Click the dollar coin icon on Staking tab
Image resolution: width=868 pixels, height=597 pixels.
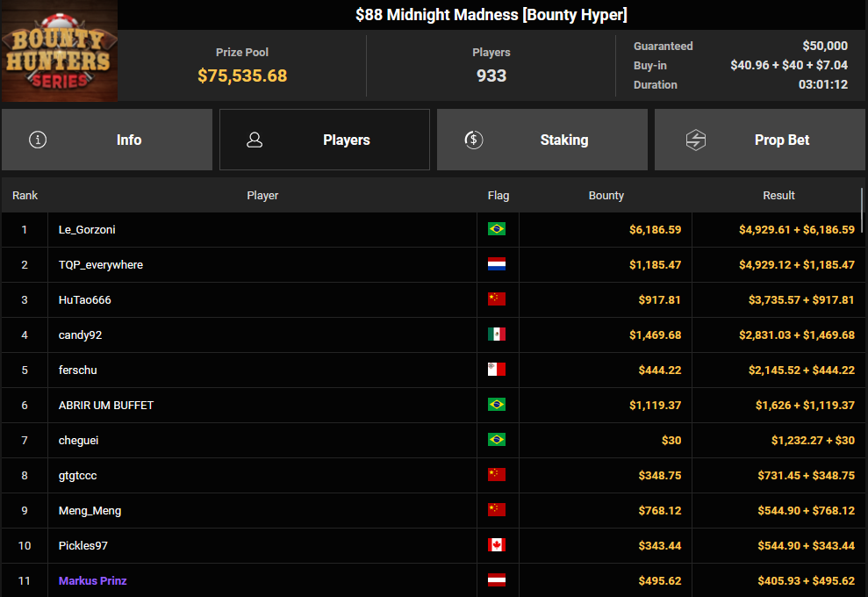pyautogui.click(x=474, y=140)
